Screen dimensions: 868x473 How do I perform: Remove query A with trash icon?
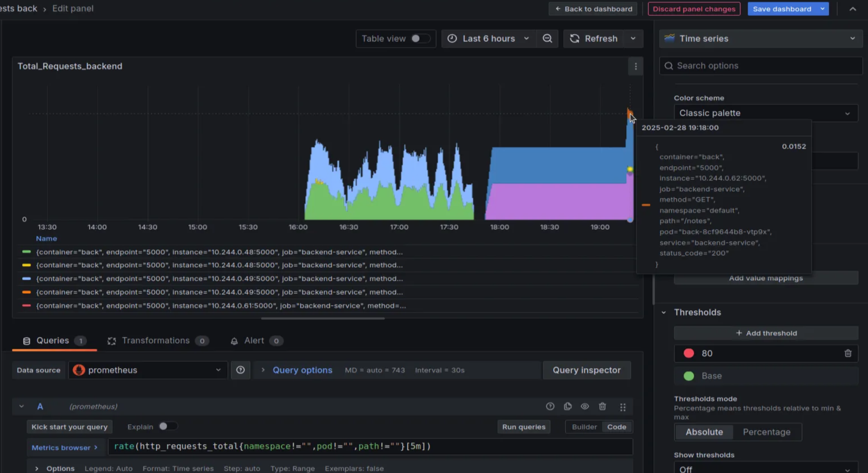[x=602, y=407]
